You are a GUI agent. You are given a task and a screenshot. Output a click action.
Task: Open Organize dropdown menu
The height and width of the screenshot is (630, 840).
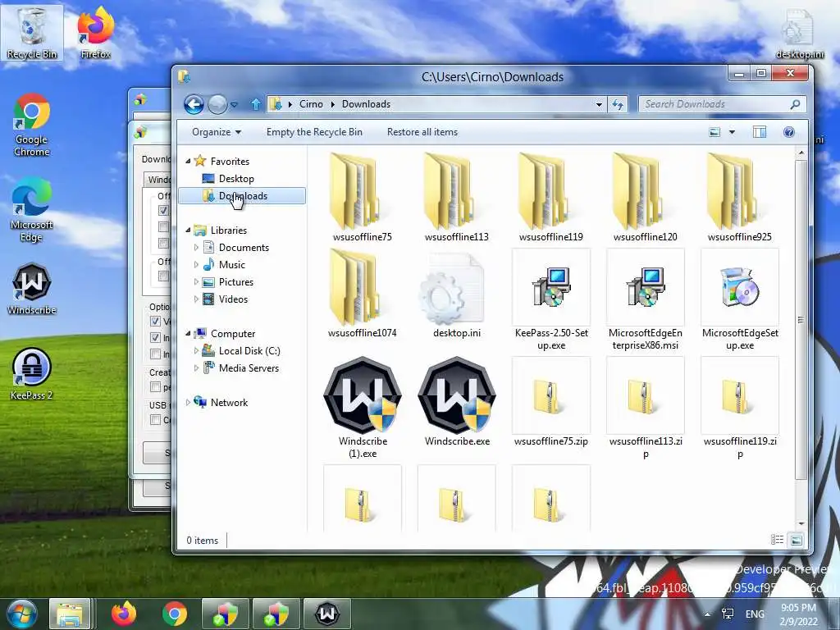(217, 132)
